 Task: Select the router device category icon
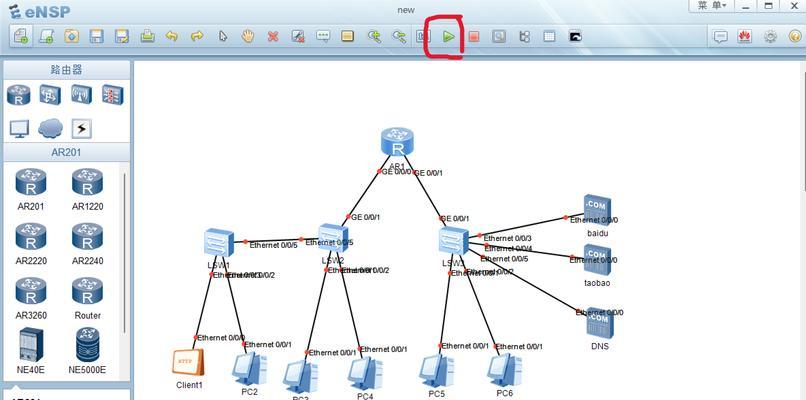tap(19, 95)
